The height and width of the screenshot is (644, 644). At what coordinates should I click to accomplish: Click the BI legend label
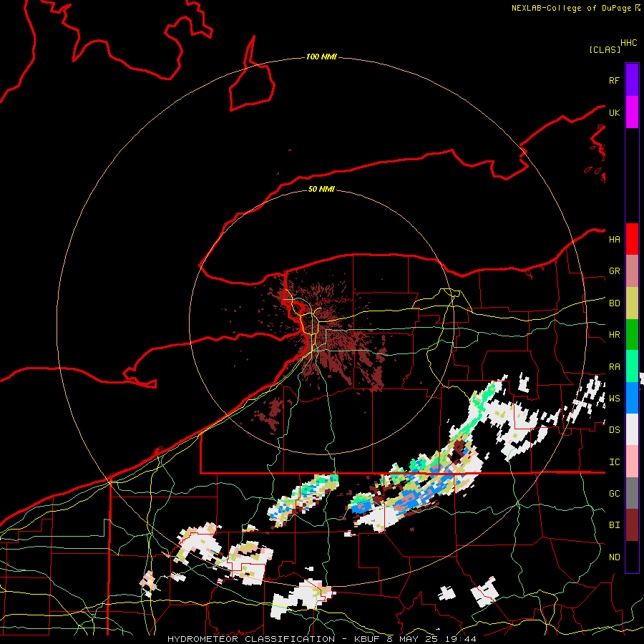click(614, 525)
